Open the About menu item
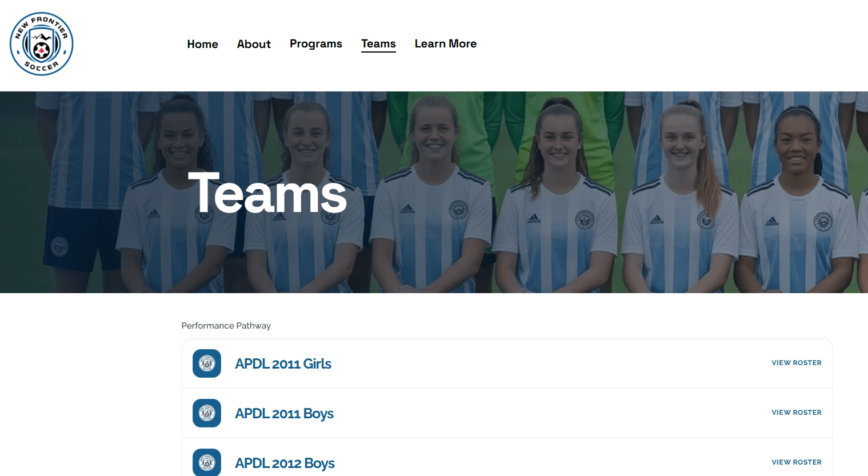Screen dimensions: 868x476 254,44
